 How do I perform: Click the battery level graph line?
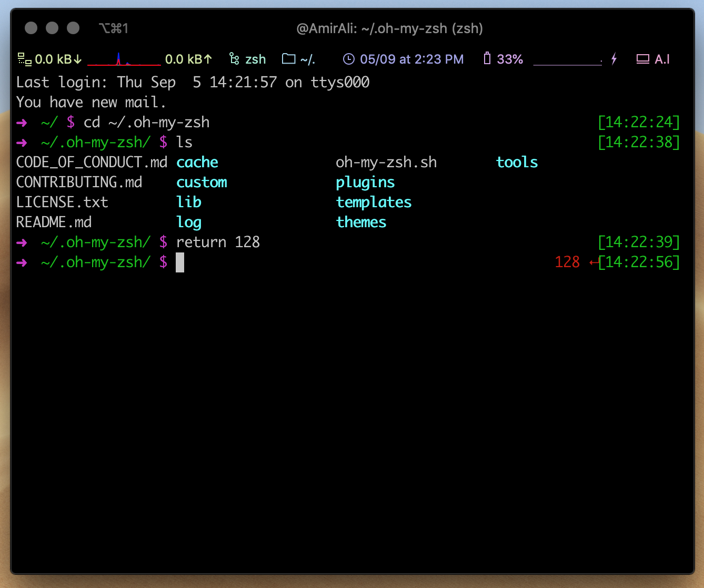pyautogui.click(x=568, y=64)
